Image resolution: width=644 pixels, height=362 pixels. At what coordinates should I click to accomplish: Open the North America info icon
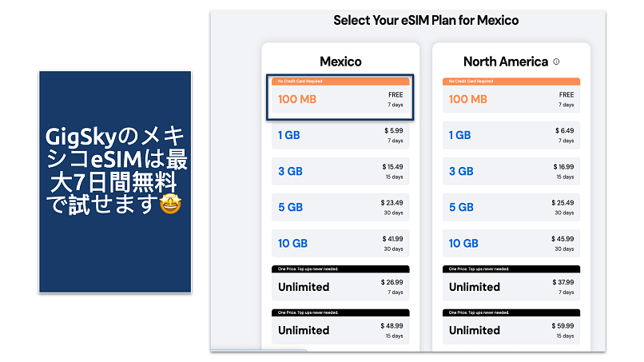556,62
